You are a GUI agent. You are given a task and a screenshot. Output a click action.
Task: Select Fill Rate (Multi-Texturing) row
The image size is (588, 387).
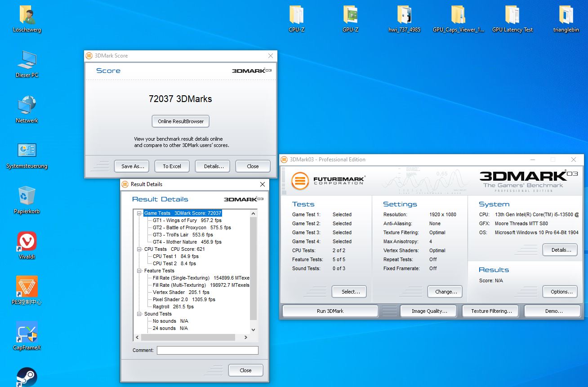pyautogui.click(x=201, y=285)
